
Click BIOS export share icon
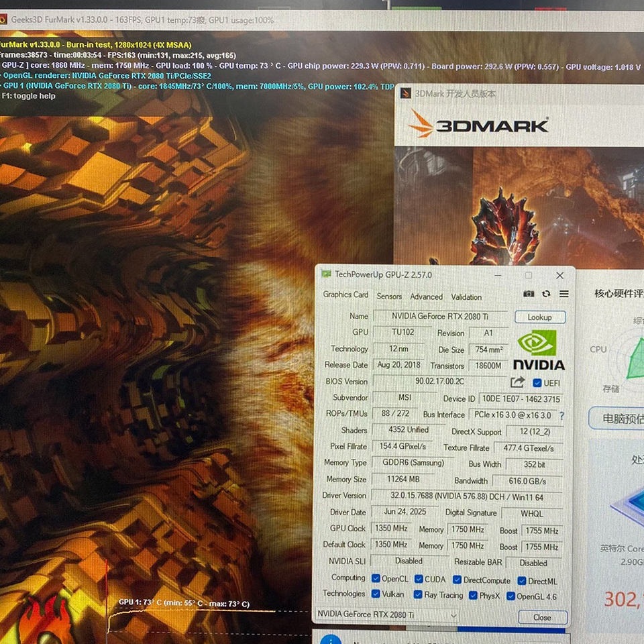point(517,382)
